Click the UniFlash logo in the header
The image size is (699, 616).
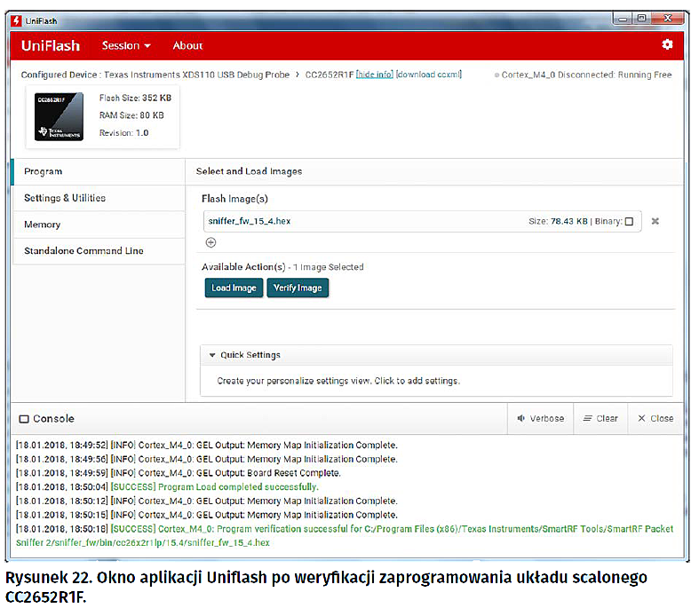(51, 45)
